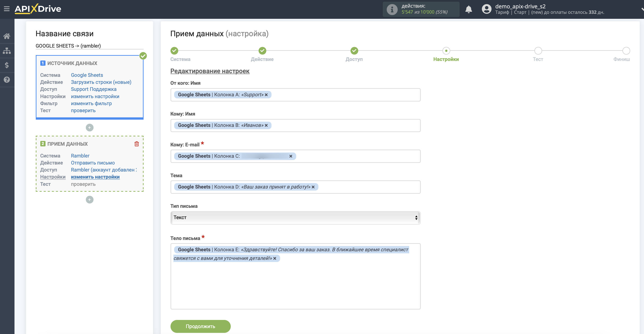This screenshot has width=644, height=334.
Task: Remove the Колонка E body tag
Action: 275,259
